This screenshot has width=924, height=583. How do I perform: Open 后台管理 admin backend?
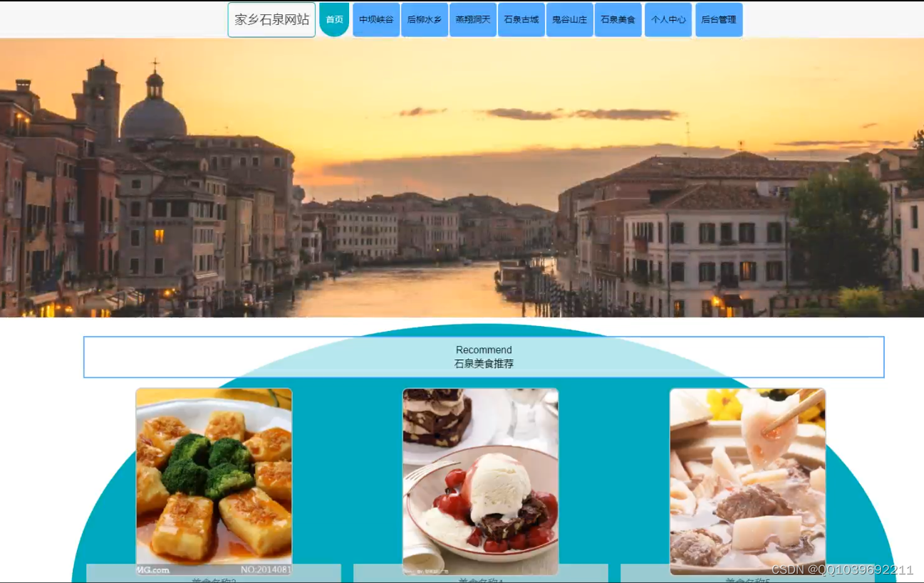pyautogui.click(x=719, y=20)
